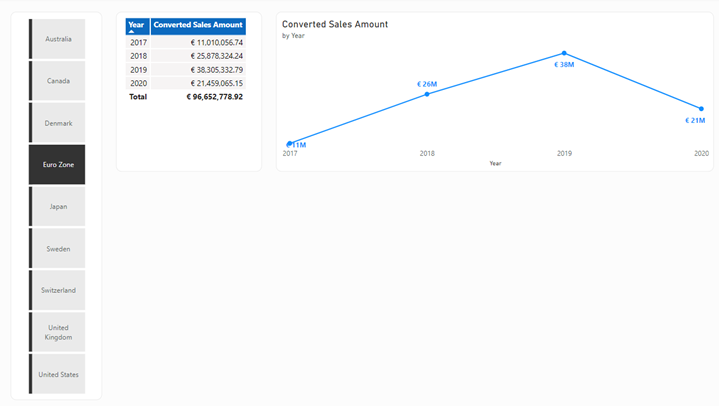
Task: Select the Japan slicer button
Action: (57, 206)
